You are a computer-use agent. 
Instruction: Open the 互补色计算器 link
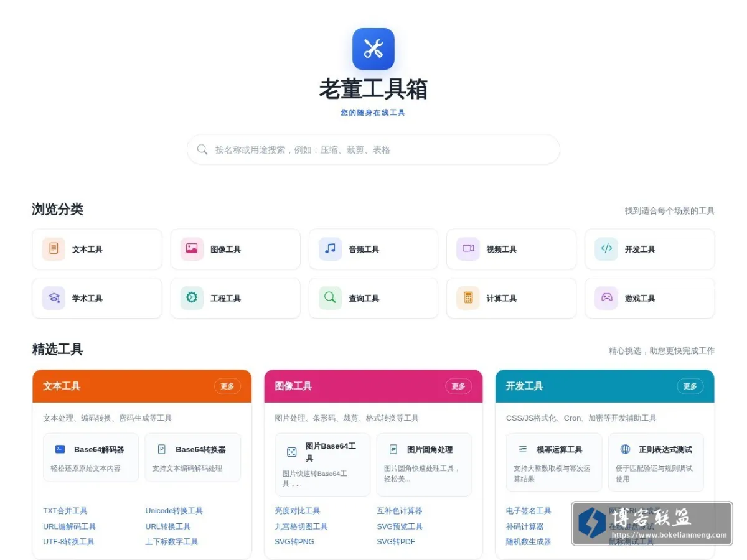(400, 511)
